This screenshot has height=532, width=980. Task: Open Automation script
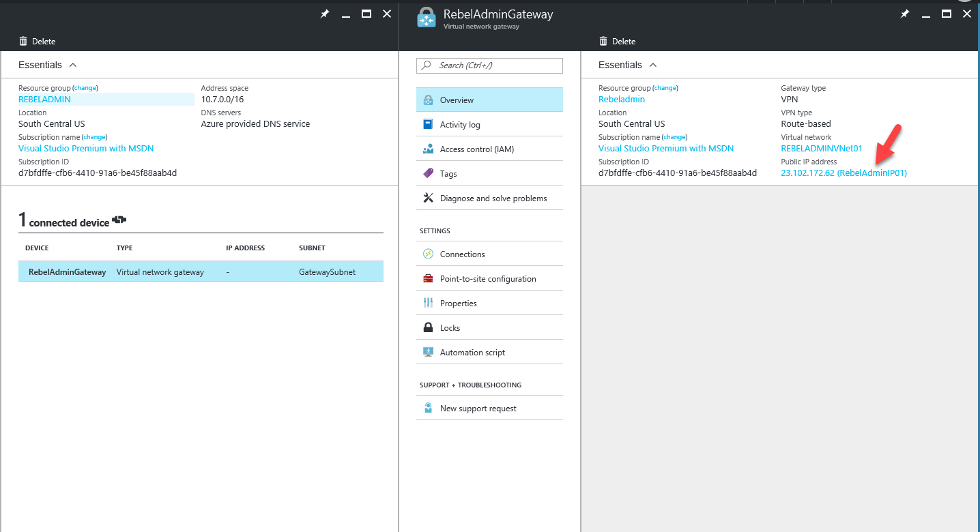489,353
